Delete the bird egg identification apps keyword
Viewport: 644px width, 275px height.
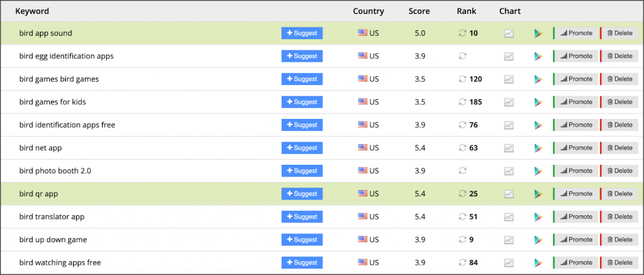point(619,56)
